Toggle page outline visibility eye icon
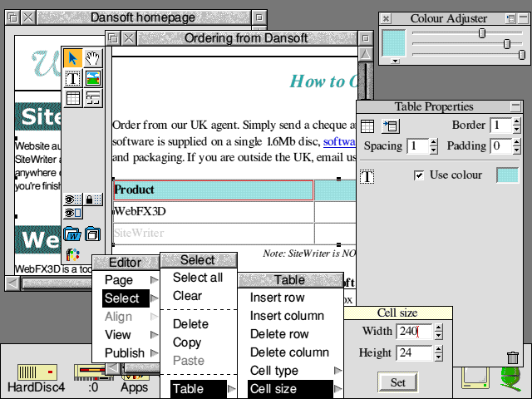 (72, 213)
